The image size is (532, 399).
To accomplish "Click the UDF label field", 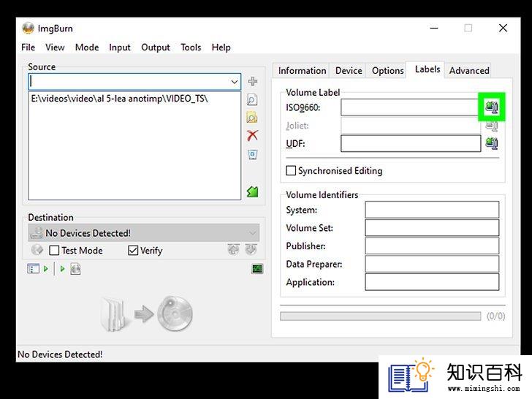I will coord(411,143).
